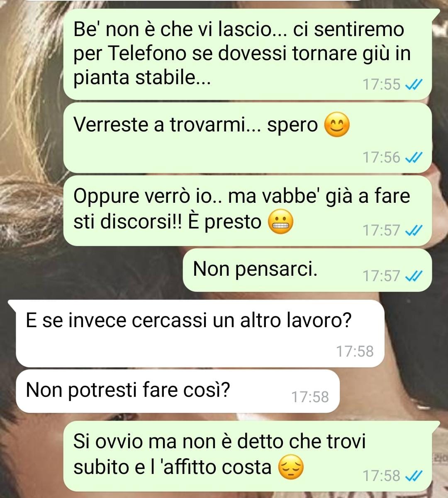Tap the chat wallpaper beside 'Non pensarci.'
The width and height of the screenshot is (448, 498).
tap(91, 270)
